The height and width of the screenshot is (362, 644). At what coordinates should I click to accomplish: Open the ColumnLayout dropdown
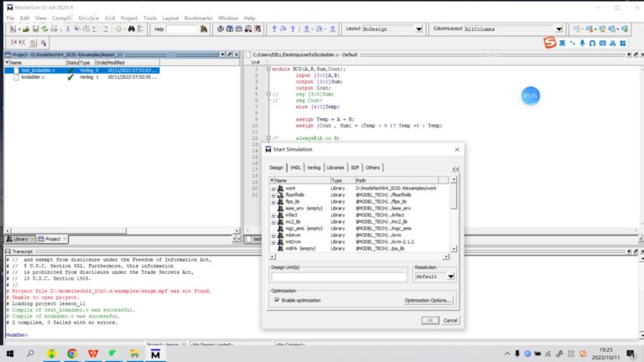pos(558,29)
